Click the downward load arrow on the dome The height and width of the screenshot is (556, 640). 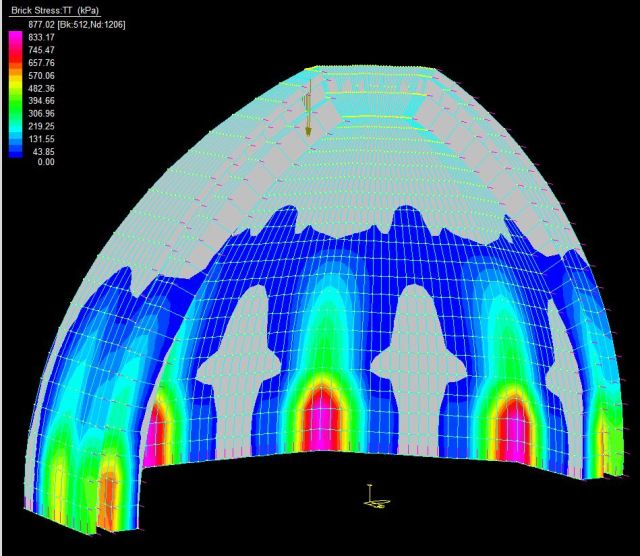pos(309,108)
